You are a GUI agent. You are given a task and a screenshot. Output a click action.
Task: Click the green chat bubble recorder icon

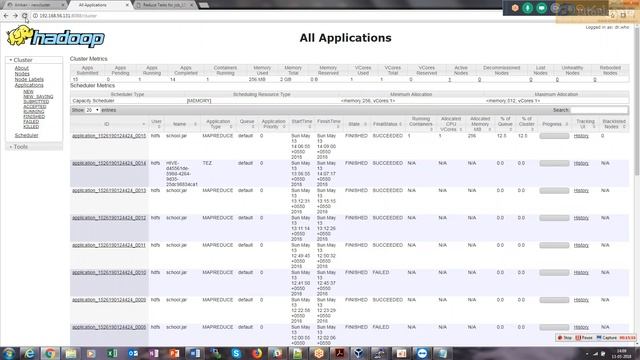(x=542, y=8)
